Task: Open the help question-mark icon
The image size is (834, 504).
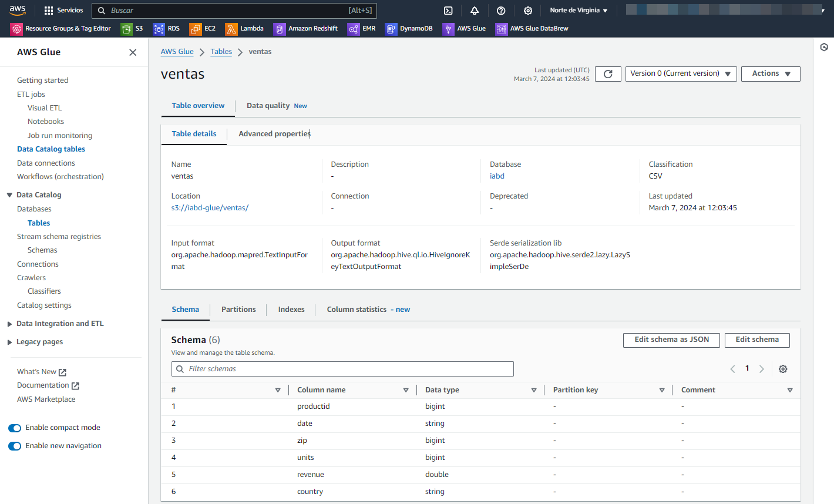Action: [x=501, y=11]
